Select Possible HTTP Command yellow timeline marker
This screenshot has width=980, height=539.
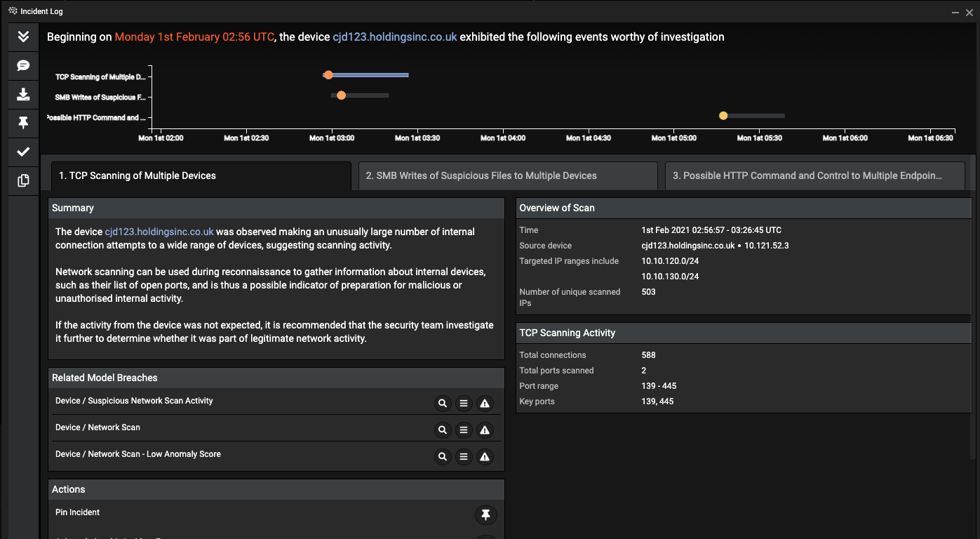coord(723,116)
